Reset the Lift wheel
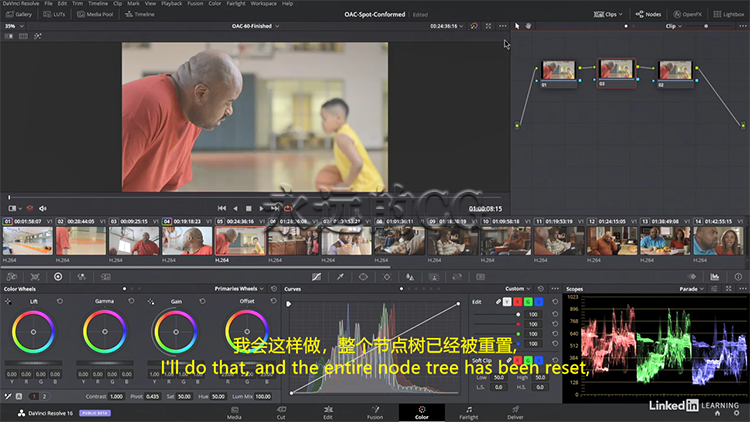Image resolution: width=750 pixels, height=422 pixels. [60, 301]
